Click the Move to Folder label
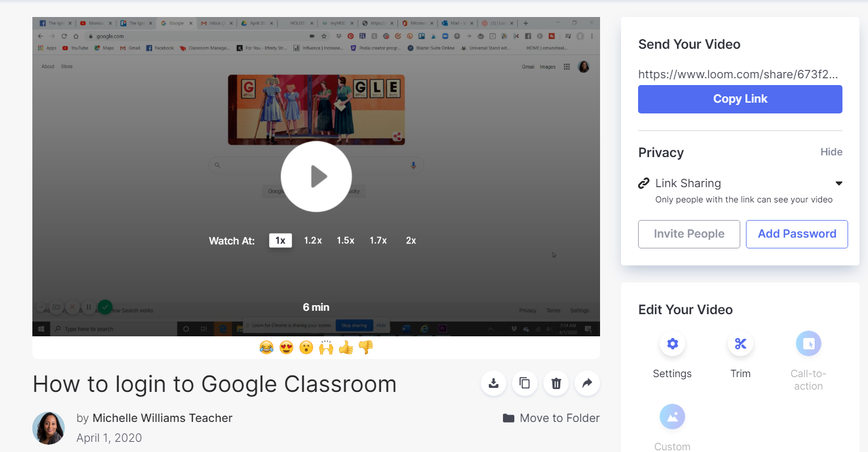 click(x=560, y=418)
